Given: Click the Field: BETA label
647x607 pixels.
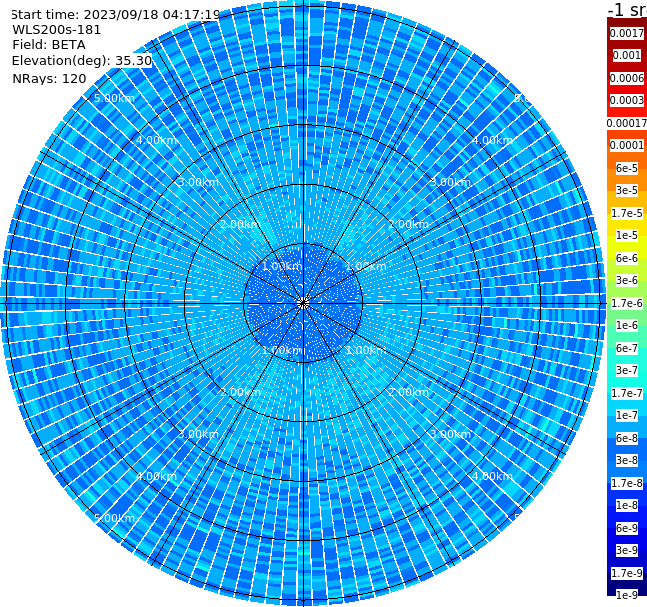Looking at the screenshot, I should pyautogui.click(x=49, y=45).
